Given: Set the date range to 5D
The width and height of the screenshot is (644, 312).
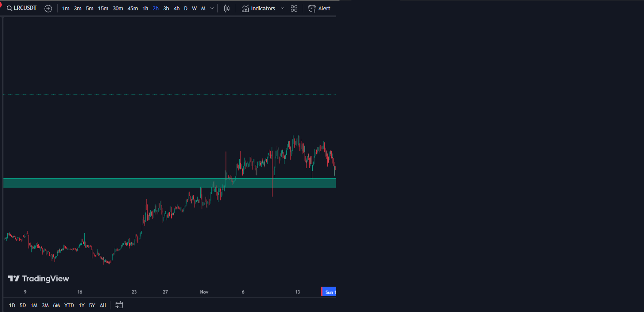Looking at the screenshot, I should pyautogui.click(x=23, y=306).
